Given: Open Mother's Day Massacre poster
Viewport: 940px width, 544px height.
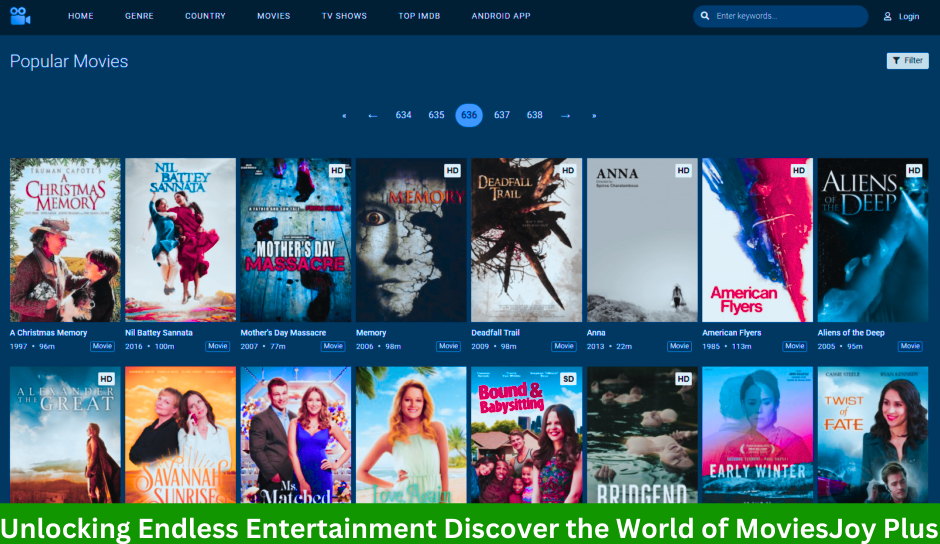Looking at the screenshot, I should tap(296, 240).
